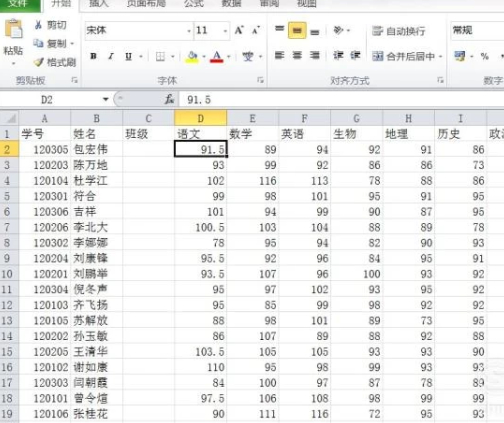
Task: Click the 地理 header cell
Action: click(x=409, y=134)
